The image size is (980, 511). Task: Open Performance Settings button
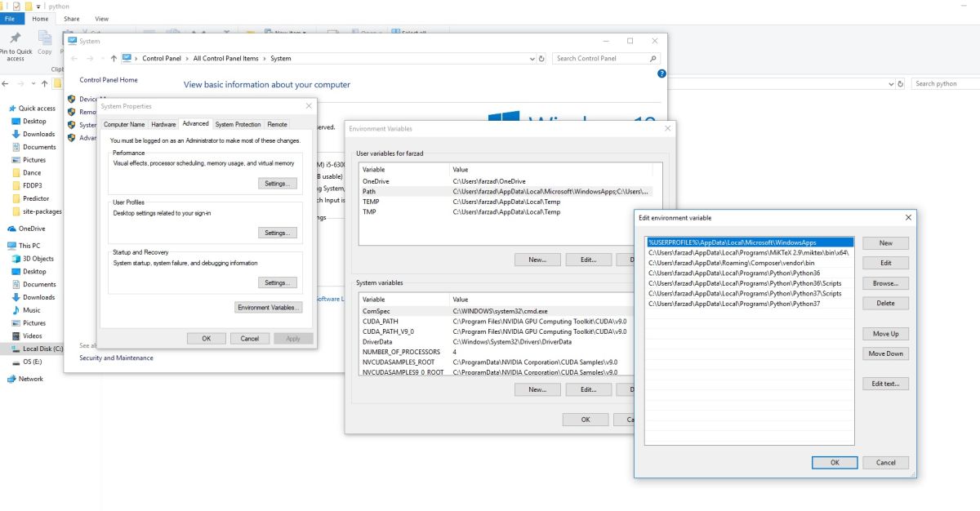coord(277,184)
